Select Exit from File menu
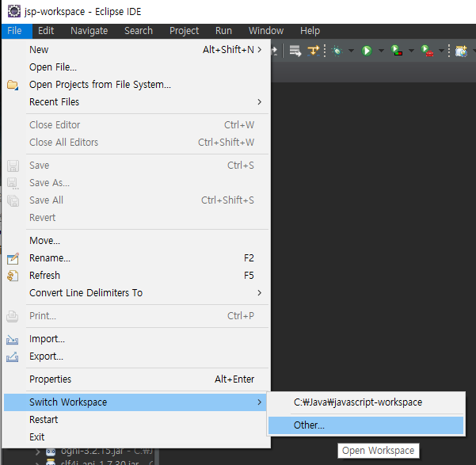This screenshot has height=465, width=476. pyautogui.click(x=135, y=437)
